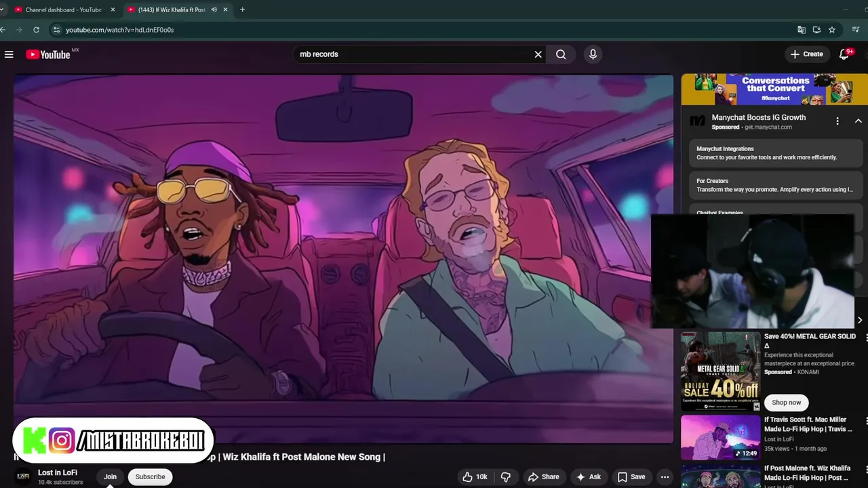Click the '10.4k subscribers' text
This screenshot has height=488, width=868.
tap(60, 483)
